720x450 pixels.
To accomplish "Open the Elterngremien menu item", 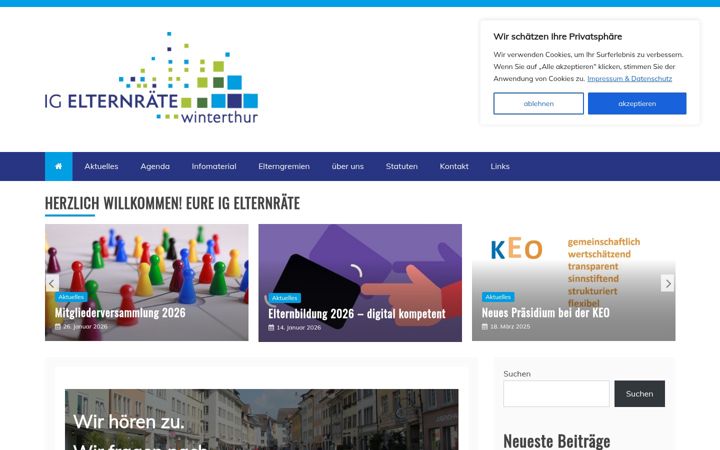I will (x=284, y=166).
